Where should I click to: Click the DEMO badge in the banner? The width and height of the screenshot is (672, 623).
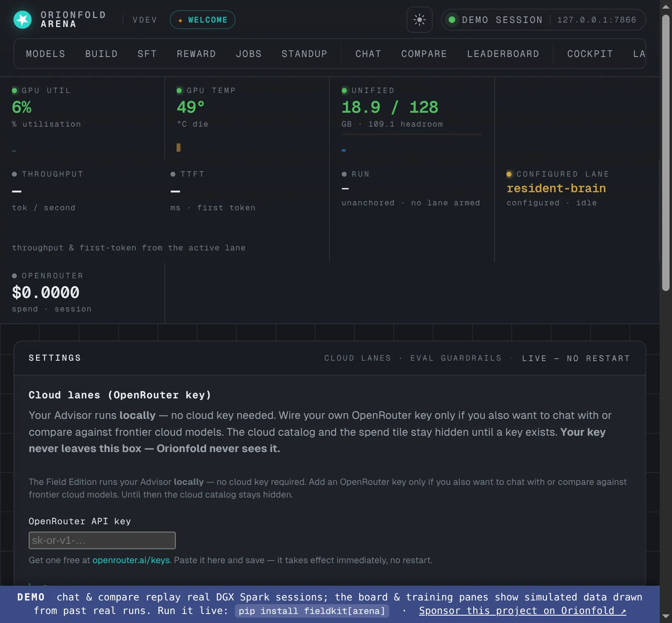point(31,597)
